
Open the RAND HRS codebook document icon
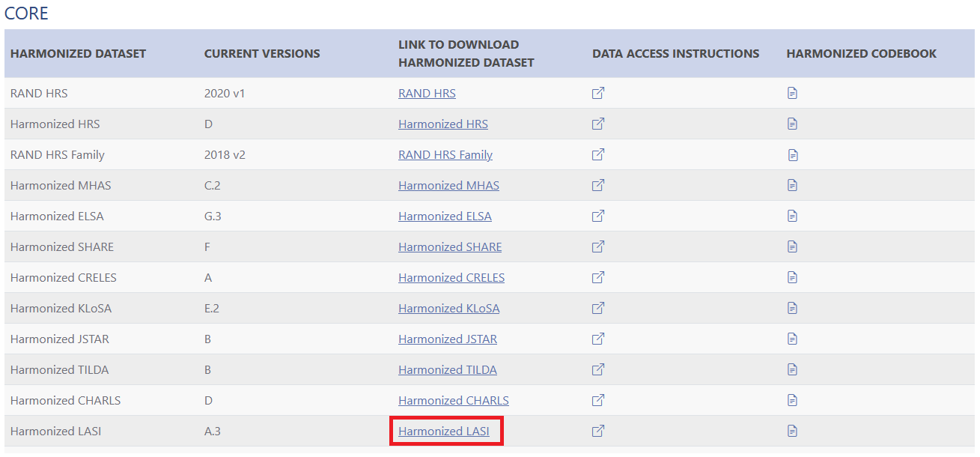792,93
